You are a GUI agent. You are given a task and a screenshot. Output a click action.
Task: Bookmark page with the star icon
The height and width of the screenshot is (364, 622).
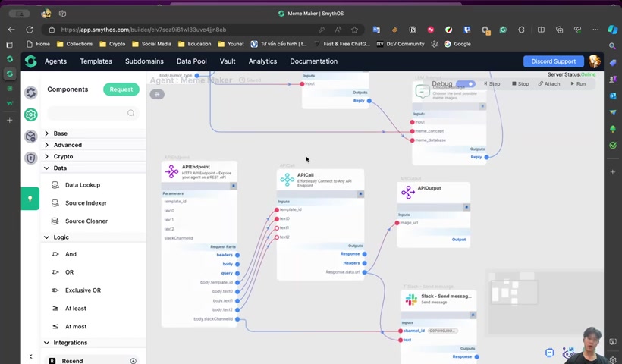[355, 30]
